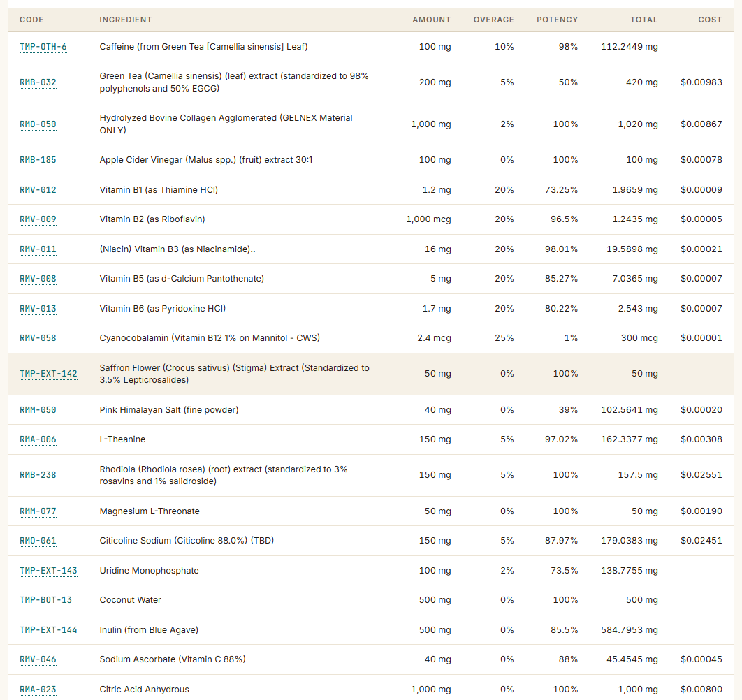Click the 584.7953 mg total for Inulin

tap(630, 630)
